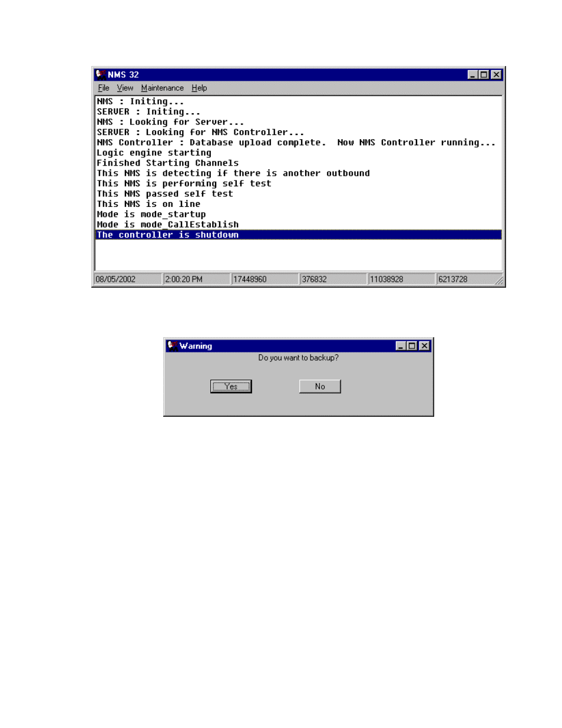Click the Warning dialog title icon
Image resolution: width=562 pixels, height=728 pixels.
click(172, 346)
